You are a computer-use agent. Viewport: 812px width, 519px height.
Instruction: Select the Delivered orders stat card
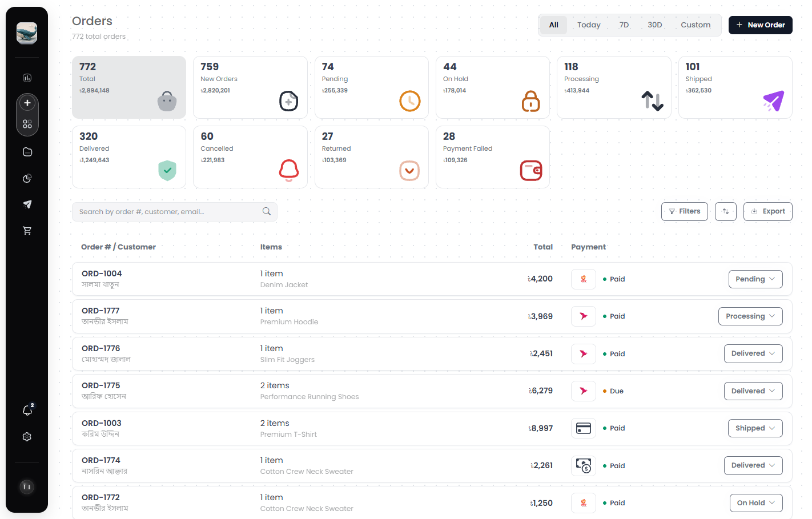[x=129, y=157]
